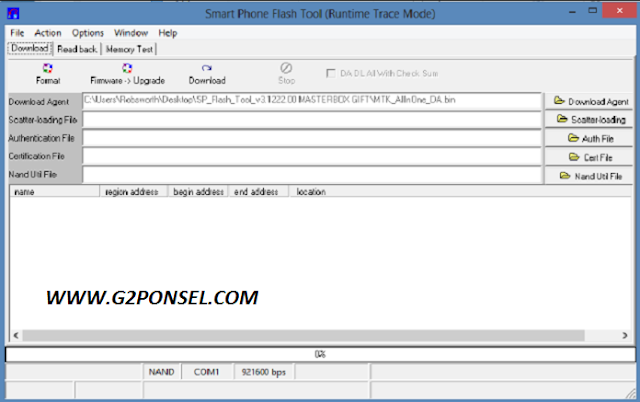
Task: Close the Smart Phone Flash Tool window
Action: [x=620, y=11]
